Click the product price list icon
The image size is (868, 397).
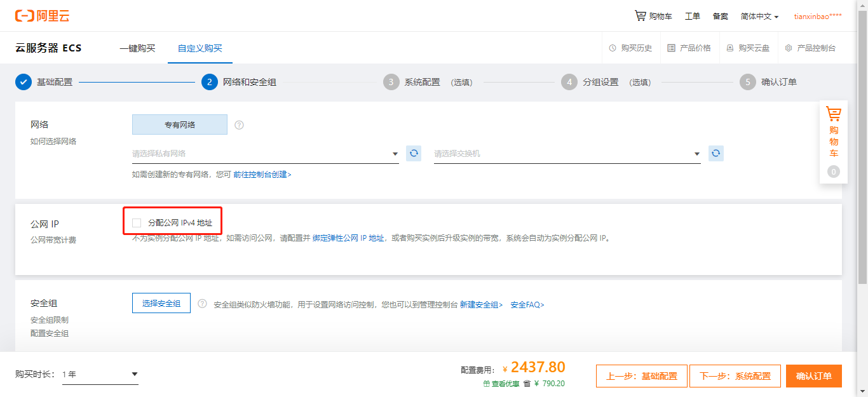pyautogui.click(x=672, y=48)
